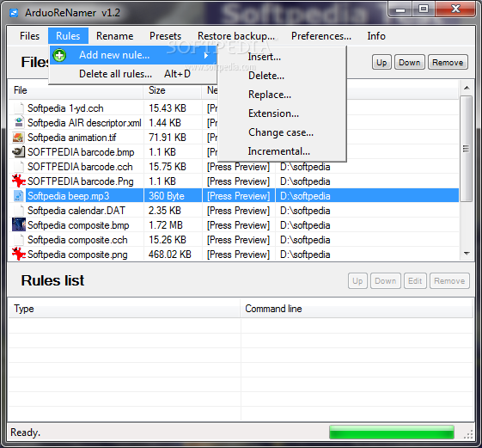Open the Presets menu
The image size is (482, 448).
click(165, 36)
